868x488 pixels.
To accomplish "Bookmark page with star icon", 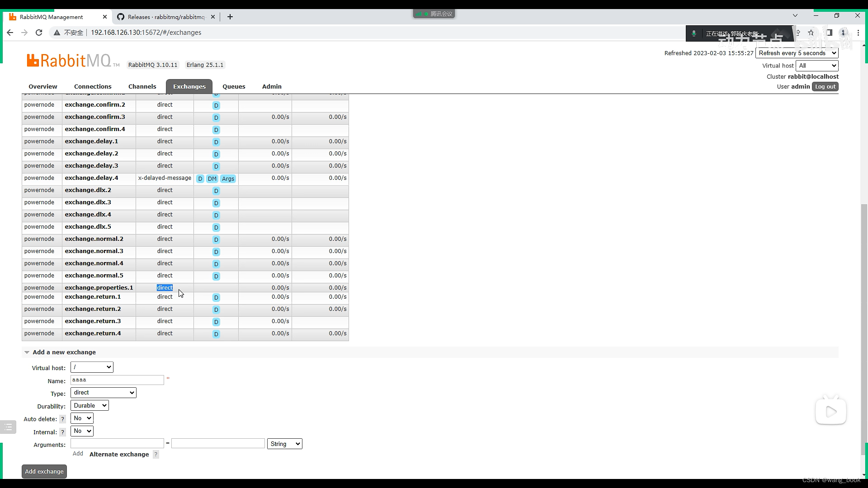I will (x=811, y=33).
